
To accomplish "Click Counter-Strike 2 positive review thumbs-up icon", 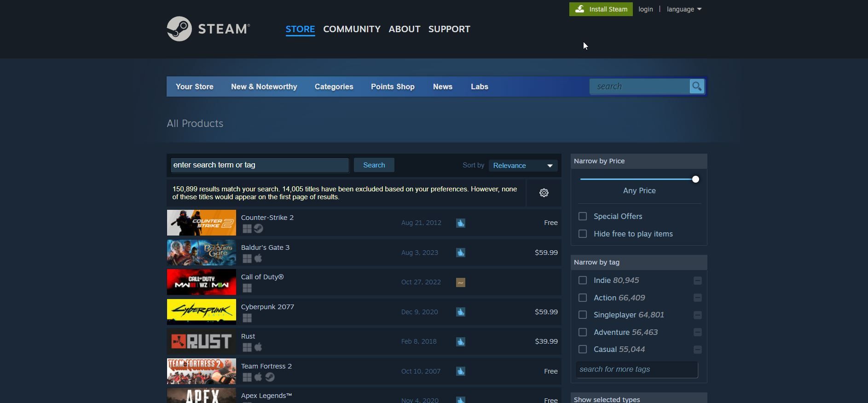I will click(x=460, y=223).
